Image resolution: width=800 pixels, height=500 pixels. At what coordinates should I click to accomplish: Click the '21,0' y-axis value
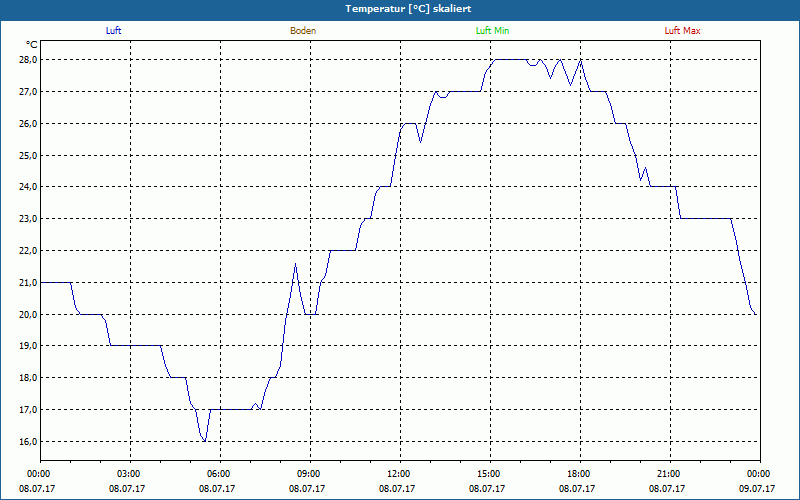click(29, 283)
